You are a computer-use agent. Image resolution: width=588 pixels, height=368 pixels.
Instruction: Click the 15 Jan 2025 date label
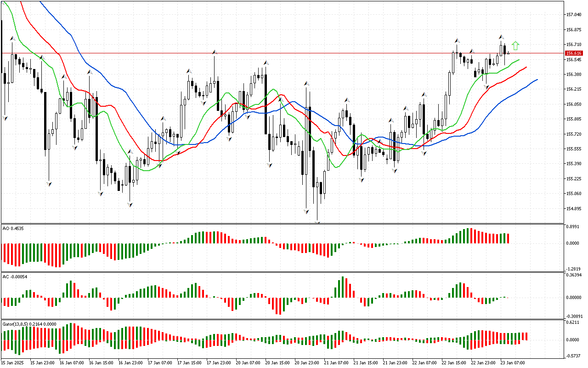[13, 362]
